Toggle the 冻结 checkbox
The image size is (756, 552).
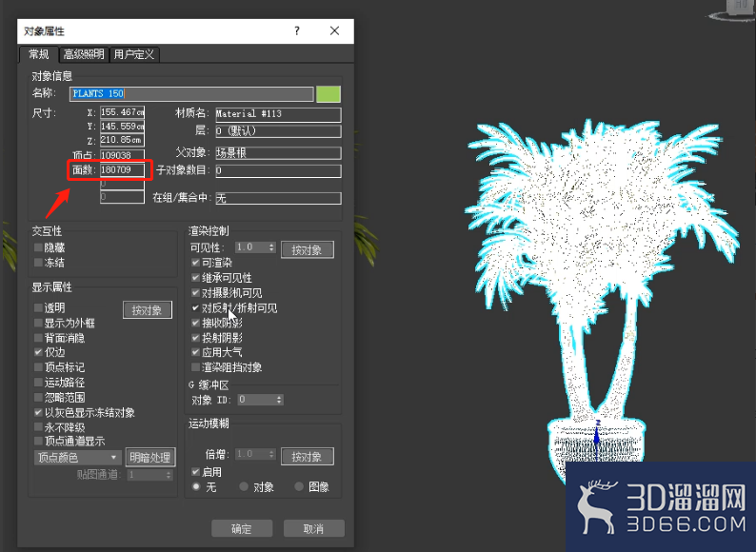[38, 263]
